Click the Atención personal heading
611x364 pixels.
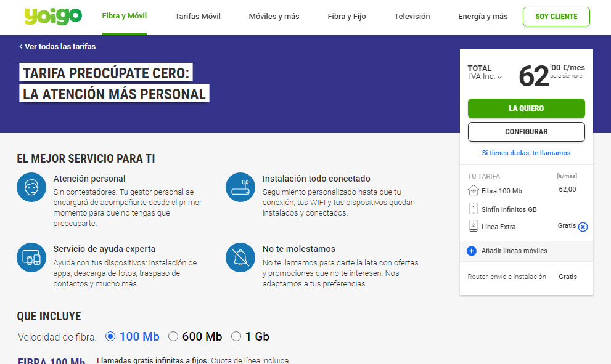[x=89, y=179]
